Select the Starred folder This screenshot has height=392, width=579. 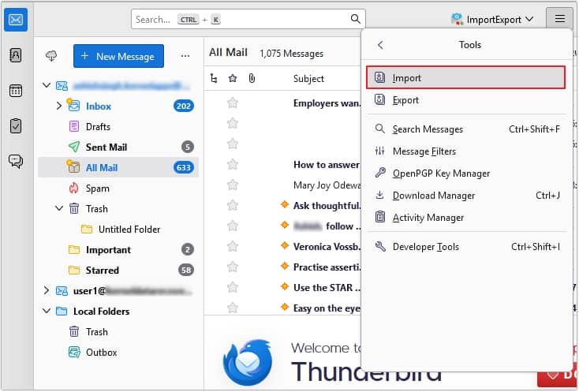tap(118, 271)
